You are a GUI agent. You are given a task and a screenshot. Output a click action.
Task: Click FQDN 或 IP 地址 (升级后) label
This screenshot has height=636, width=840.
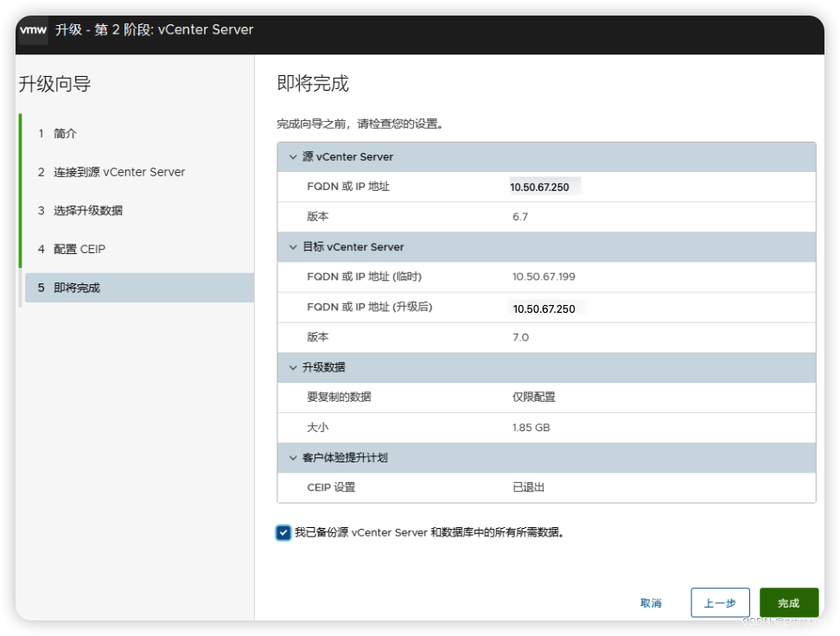(370, 307)
